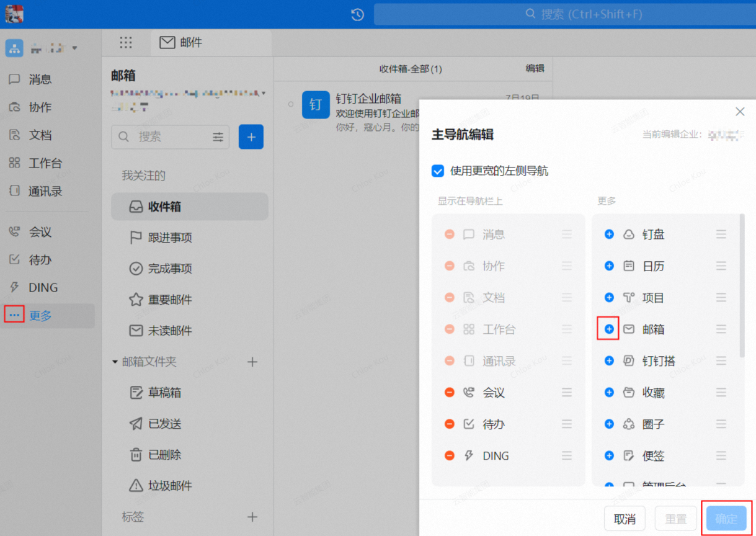Collapse the 邮箱文件夹 section triangle

[x=115, y=362]
